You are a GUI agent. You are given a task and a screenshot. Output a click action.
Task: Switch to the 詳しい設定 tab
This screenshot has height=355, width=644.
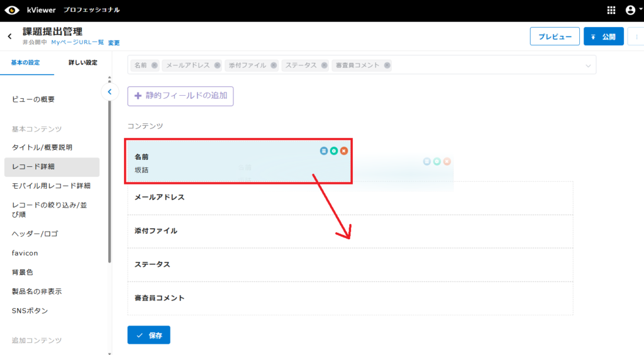[x=82, y=63]
